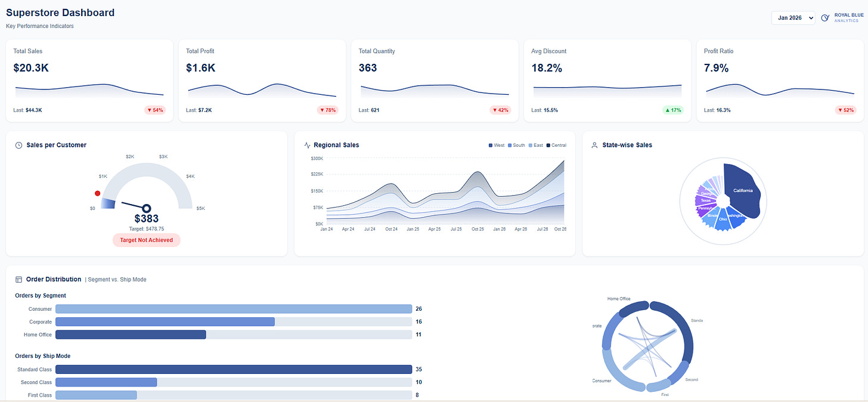This screenshot has height=402, width=868.
Task: Click the red 42% decrease badge
Action: pyautogui.click(x=500, y=110)
